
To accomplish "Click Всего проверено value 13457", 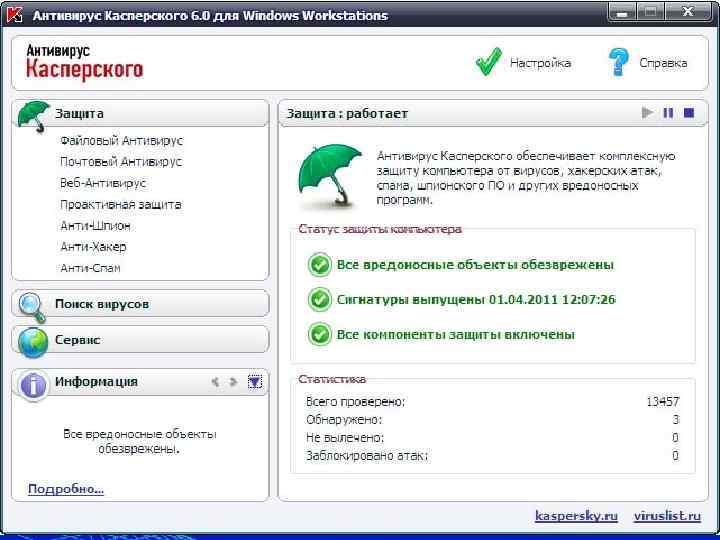I will coord(663,402).
